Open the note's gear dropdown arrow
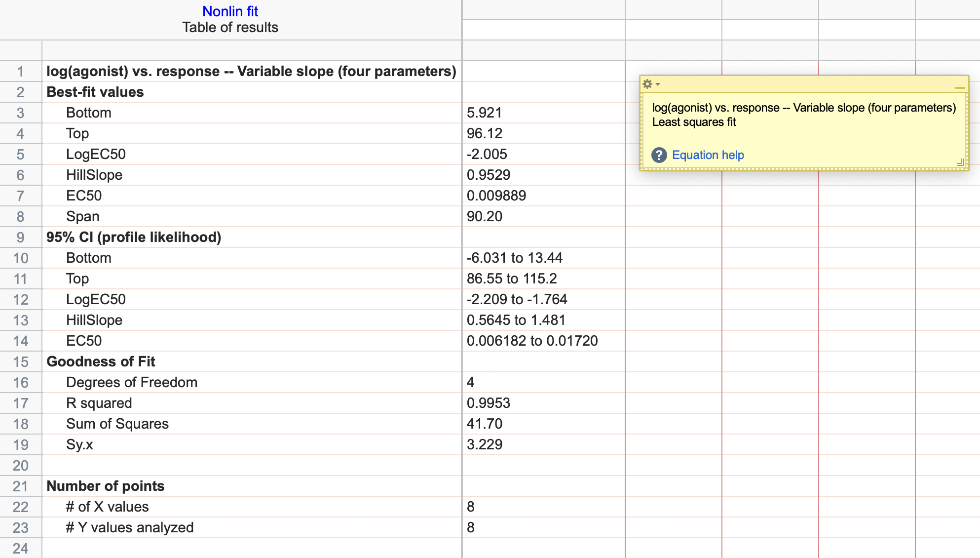This screenshot has height=558, width=980. coord(658,84)
